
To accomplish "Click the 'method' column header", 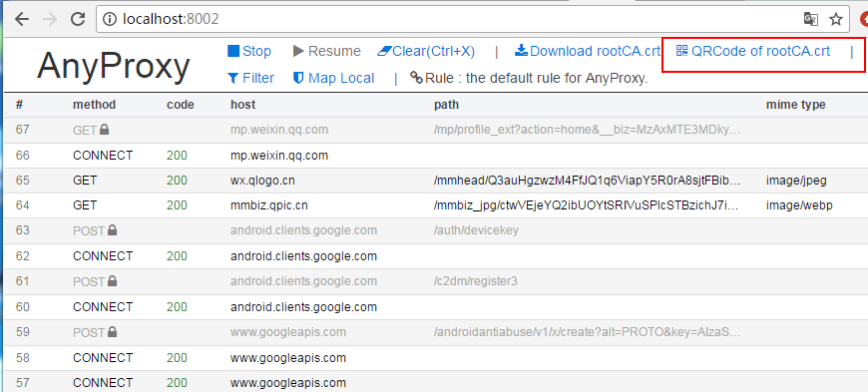I will coord(94,105).
